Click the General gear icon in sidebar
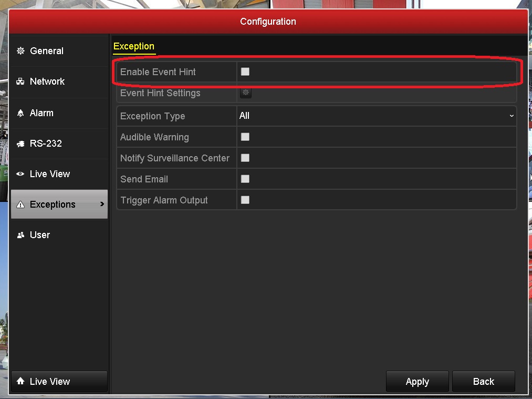532x399 pixels. pyautogui.click(x=20, y=51)
